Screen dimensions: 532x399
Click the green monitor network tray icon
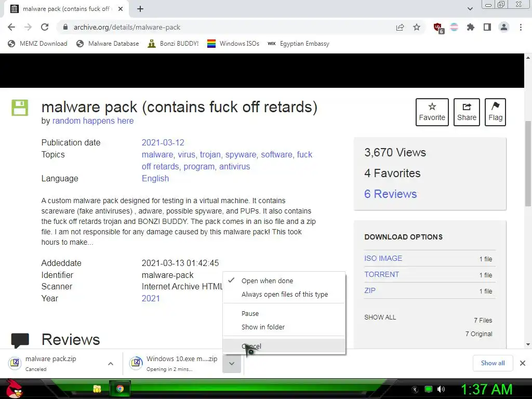click(429, 389)
